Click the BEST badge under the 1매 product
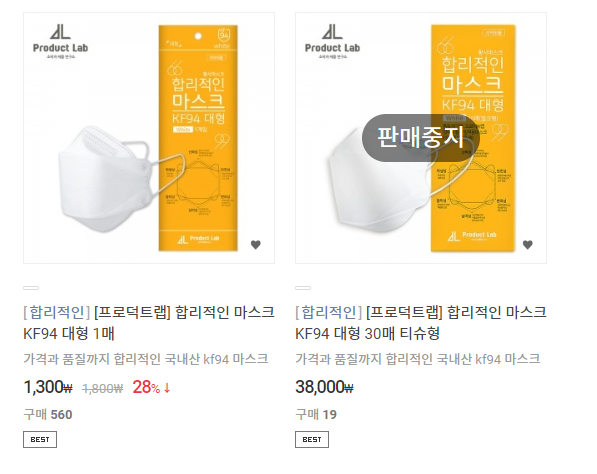This screenshot has height=474, width=597. 40,439
